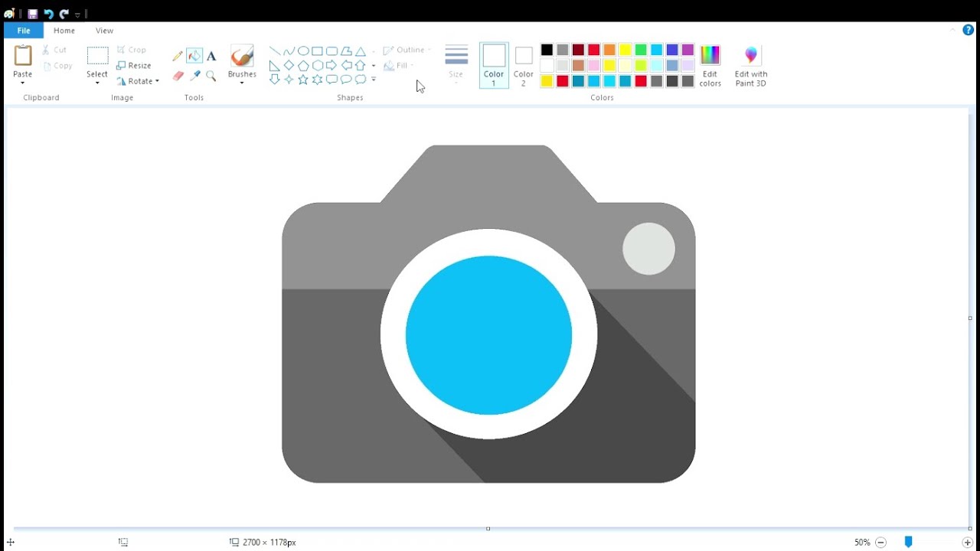Choose the Diamond shape

point(289,66)
